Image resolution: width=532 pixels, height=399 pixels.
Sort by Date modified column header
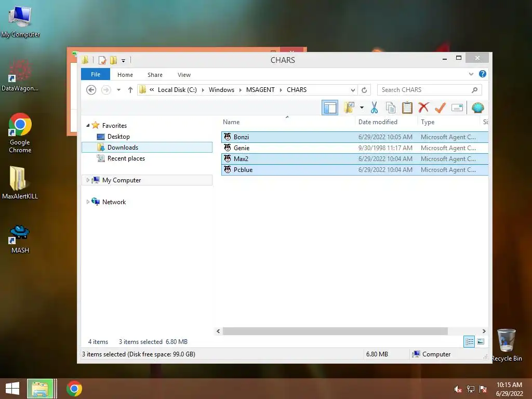[386, 122]
